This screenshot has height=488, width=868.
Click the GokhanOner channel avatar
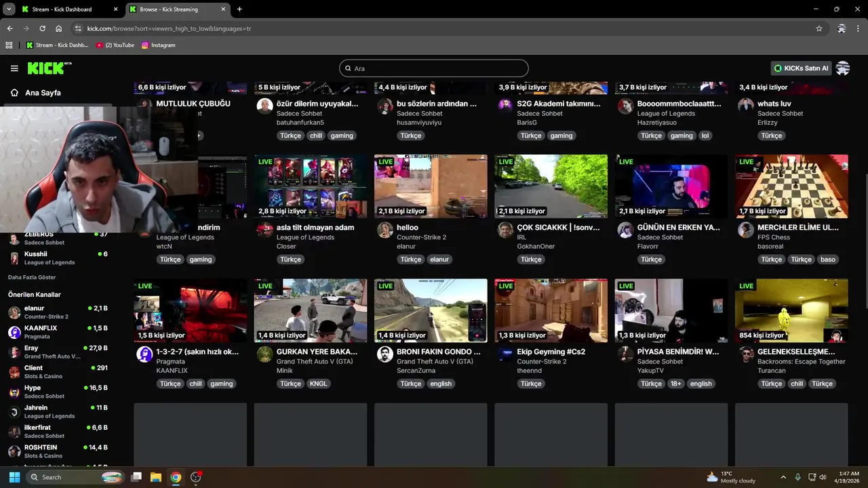505,230
